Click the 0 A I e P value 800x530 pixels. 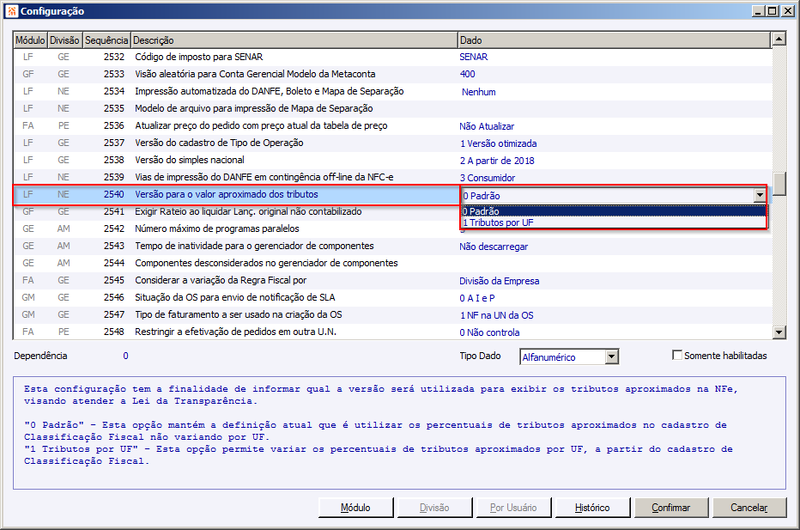(477, 298)
